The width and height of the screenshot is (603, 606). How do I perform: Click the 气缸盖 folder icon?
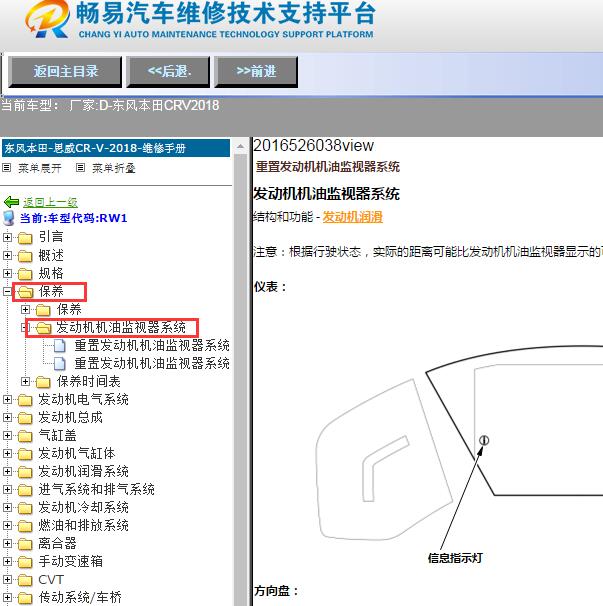pyautogui.click(x=26, y=436)
